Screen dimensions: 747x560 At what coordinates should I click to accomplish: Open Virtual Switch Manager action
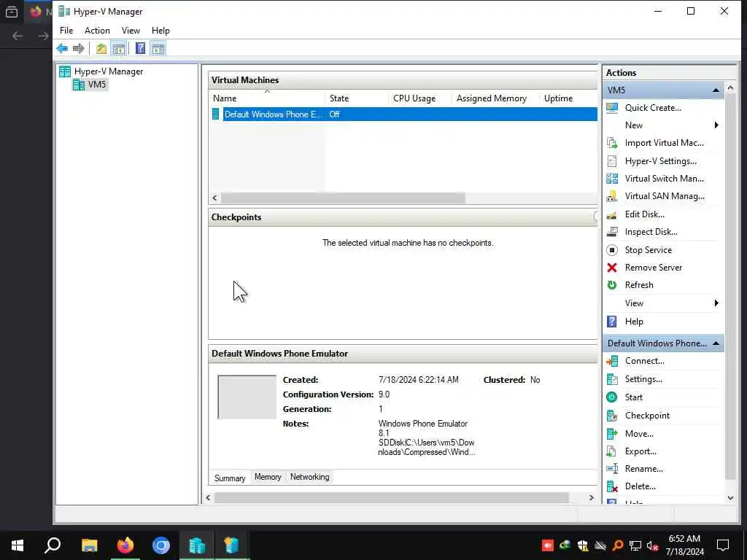[x=664, y=179]
